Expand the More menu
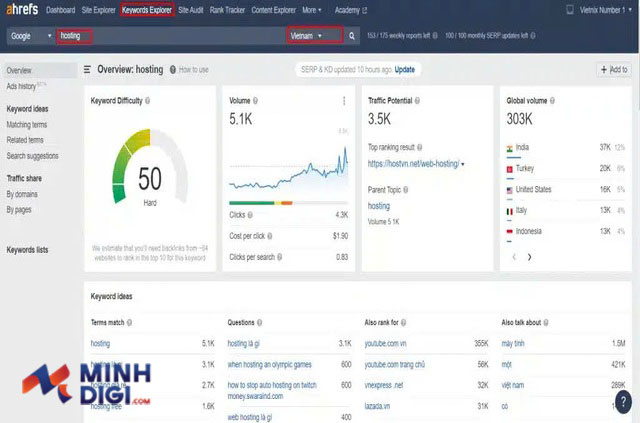 pyautogui.click(x=312, y=10)
